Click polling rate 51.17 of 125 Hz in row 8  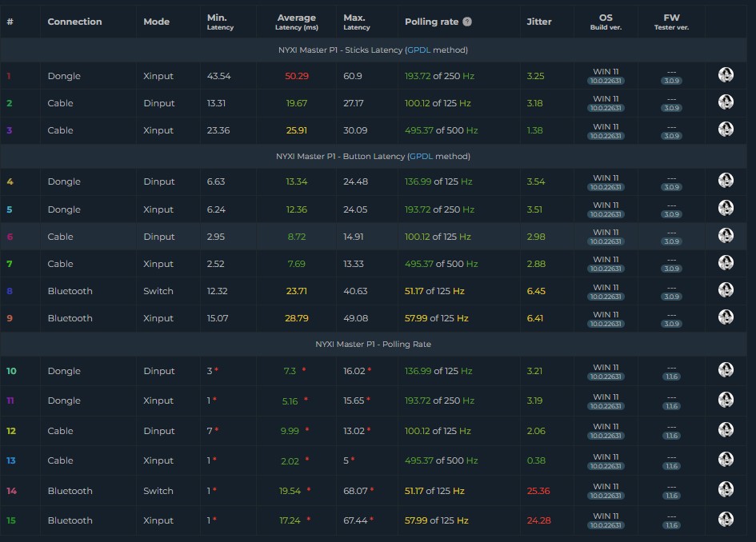pyautogui.click(x=434, y=291)
